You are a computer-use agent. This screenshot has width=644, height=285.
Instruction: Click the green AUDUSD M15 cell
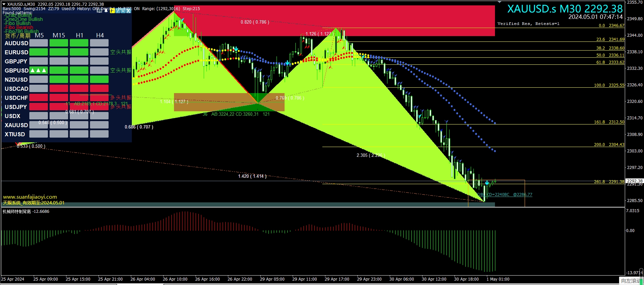[x=59, y=43]
